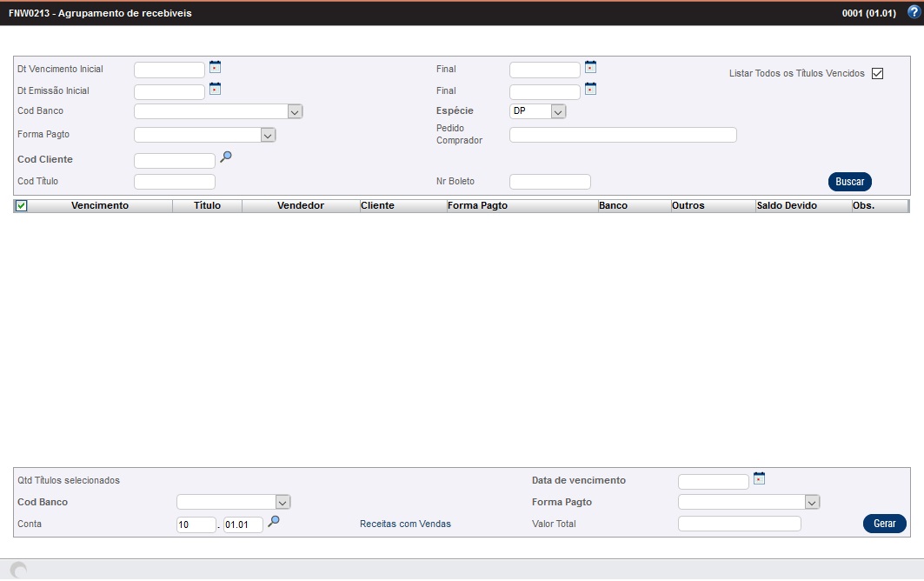The height and width of the screenshot is (581, 924).
Task: Open the bottom Cod Banco dropdown
Action: [x=282, y=502]
